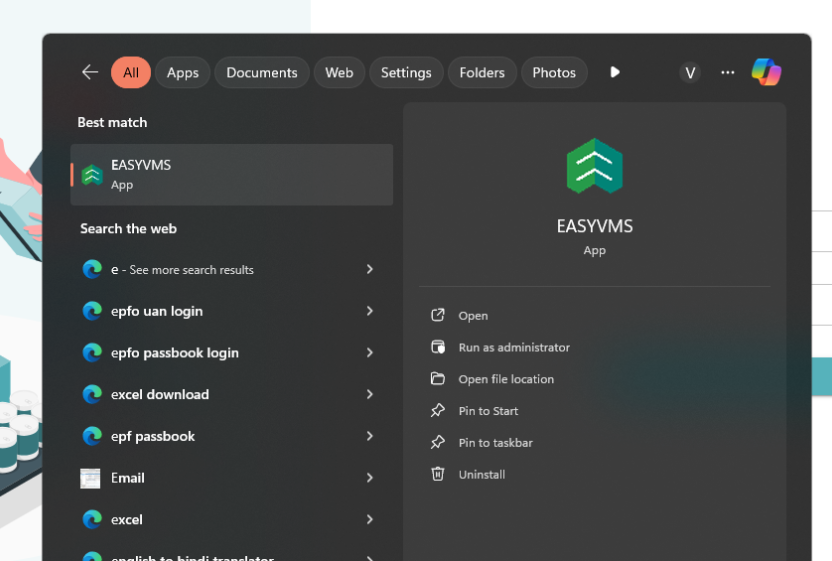Click the EASYVMS title in details pane
Screen dimensions: 832x561
click(x=594, y=227)
